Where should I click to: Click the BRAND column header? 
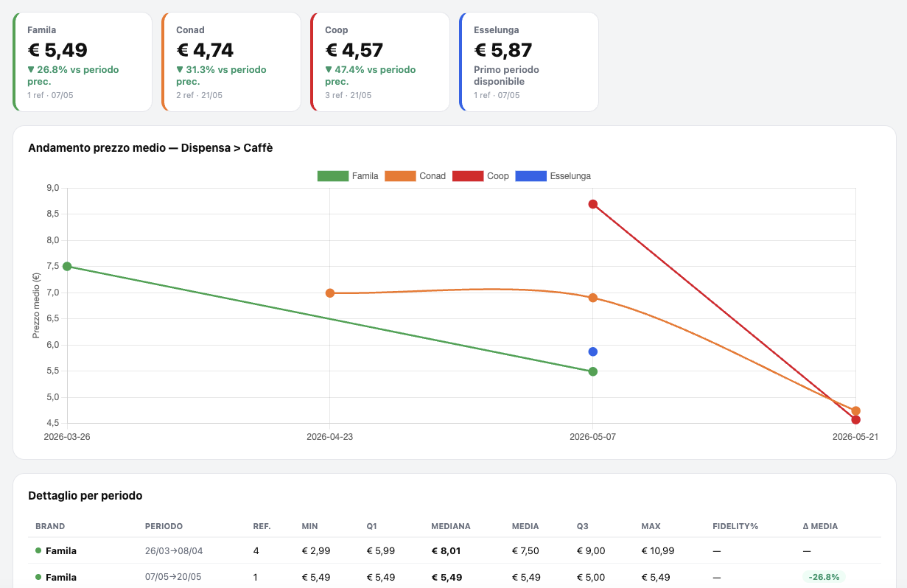tap(50, 526)
